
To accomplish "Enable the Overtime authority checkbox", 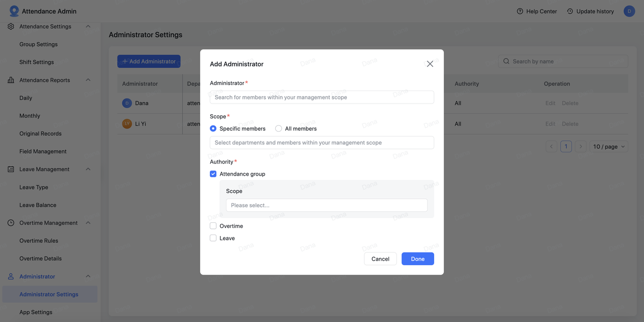I will [213, 226].
